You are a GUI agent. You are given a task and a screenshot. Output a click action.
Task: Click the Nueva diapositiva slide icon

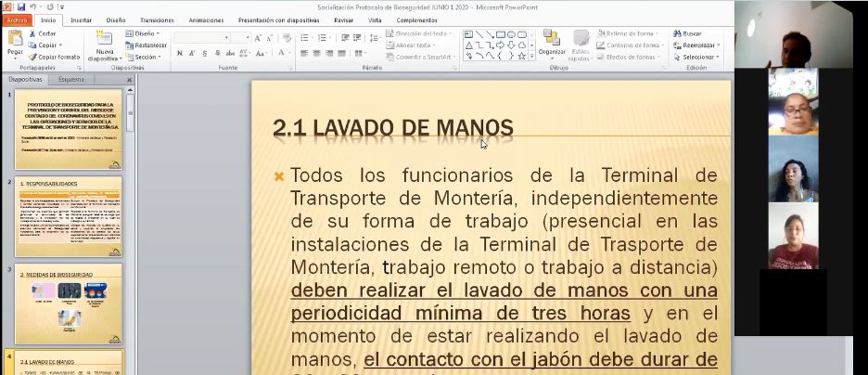[104, 39]
